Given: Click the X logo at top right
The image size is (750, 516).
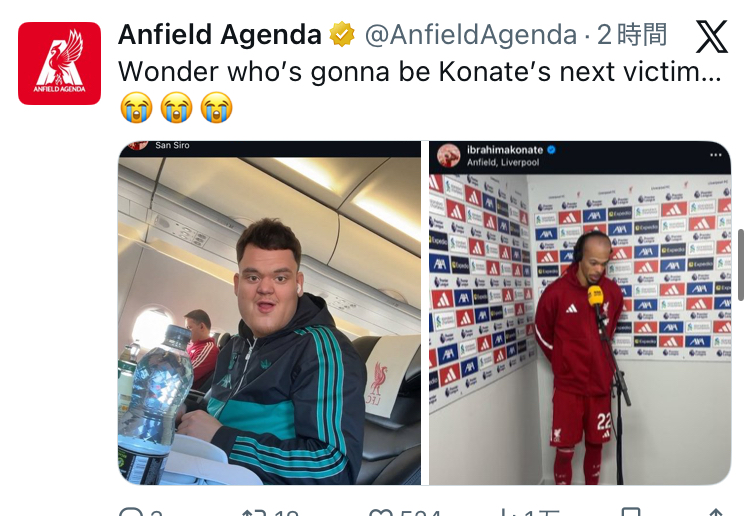Looking at the screenshot, I should [711, 36].
